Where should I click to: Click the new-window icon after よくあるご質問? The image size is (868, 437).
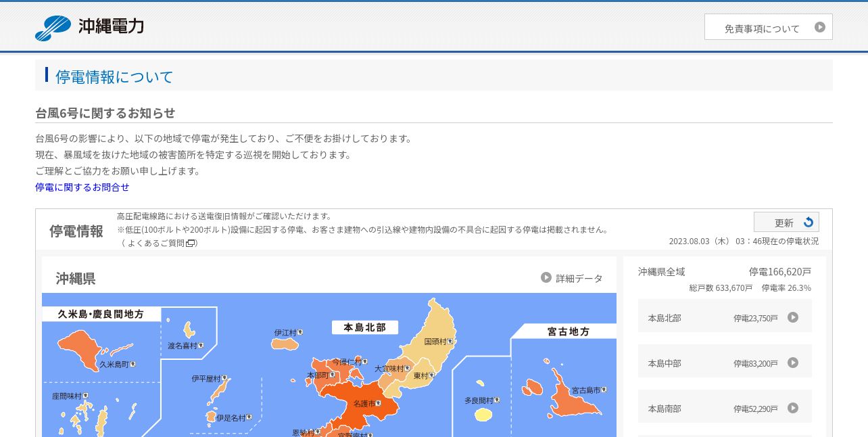tap(191, 243)
